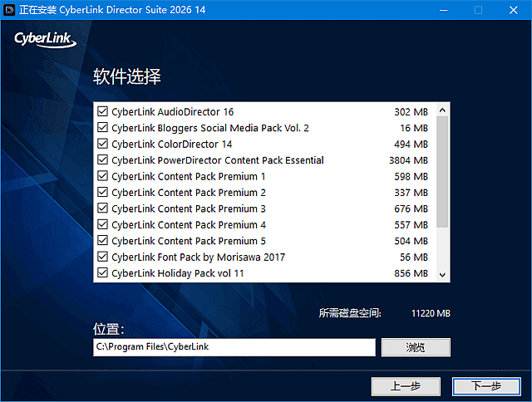Proceed with the 下一步 button
Viewport: 532px width, 402px height.
pos(485,386)
